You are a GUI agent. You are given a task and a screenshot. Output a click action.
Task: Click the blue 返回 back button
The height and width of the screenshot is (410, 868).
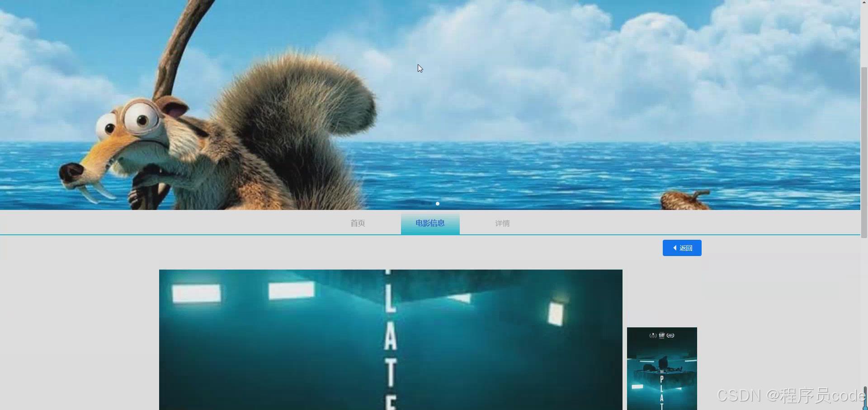click(x=682, y=248)
